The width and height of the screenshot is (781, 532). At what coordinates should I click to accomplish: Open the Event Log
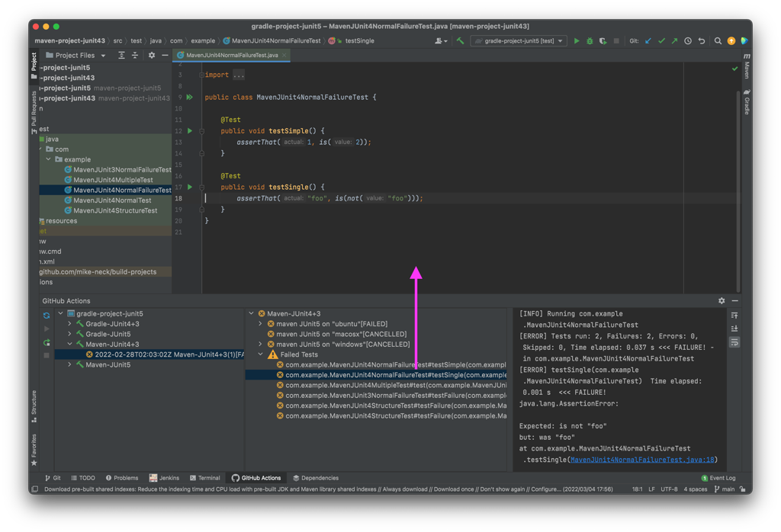718,478
